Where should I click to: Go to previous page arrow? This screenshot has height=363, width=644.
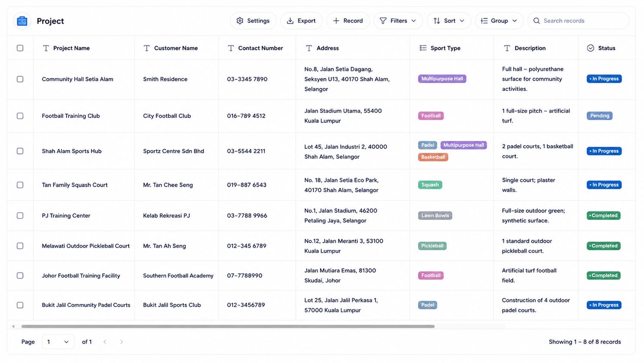(x=105, y=342)
